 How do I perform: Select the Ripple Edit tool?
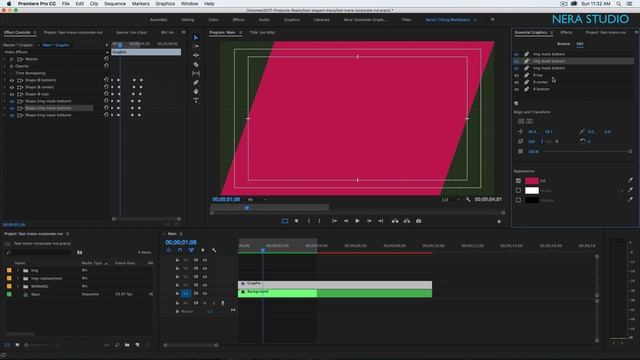[x=196, y=56]
